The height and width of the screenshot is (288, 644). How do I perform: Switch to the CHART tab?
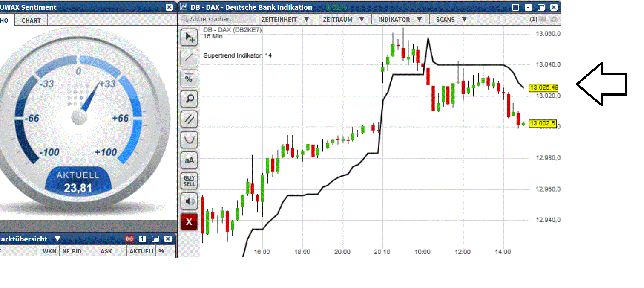[x=30, y=20]
